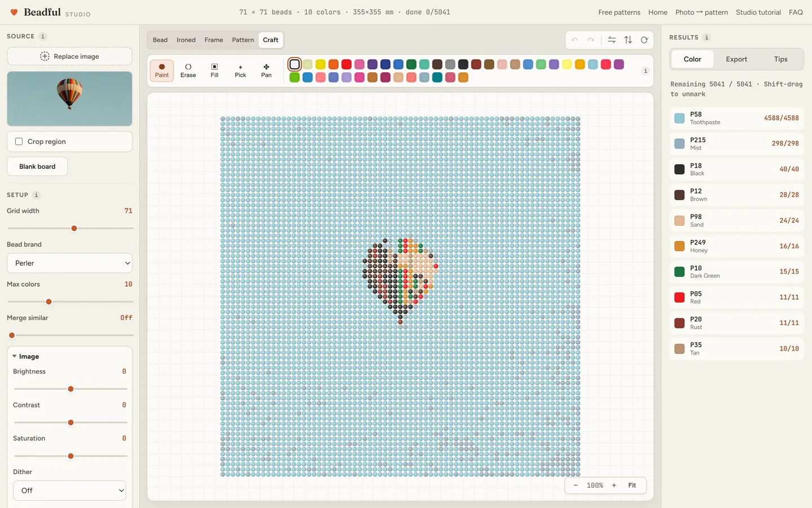
Task: Click the Beadful heart logo
Action: (14, 12)
